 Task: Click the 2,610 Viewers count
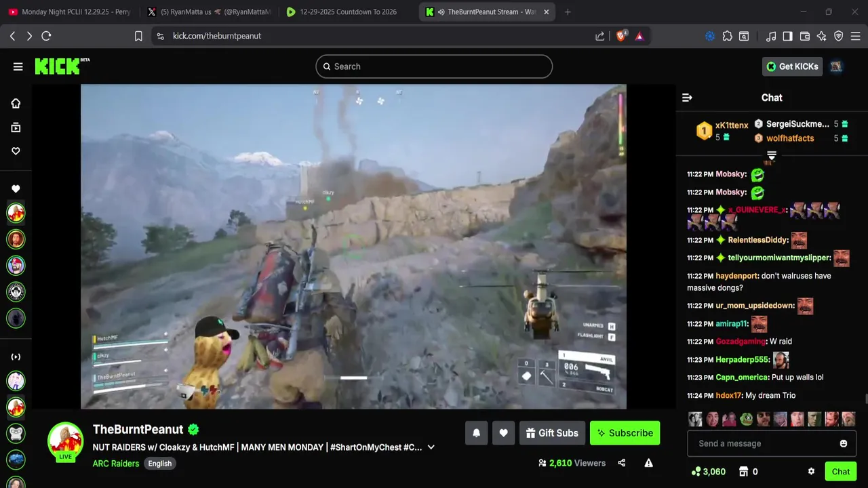[x=572, y=463]
